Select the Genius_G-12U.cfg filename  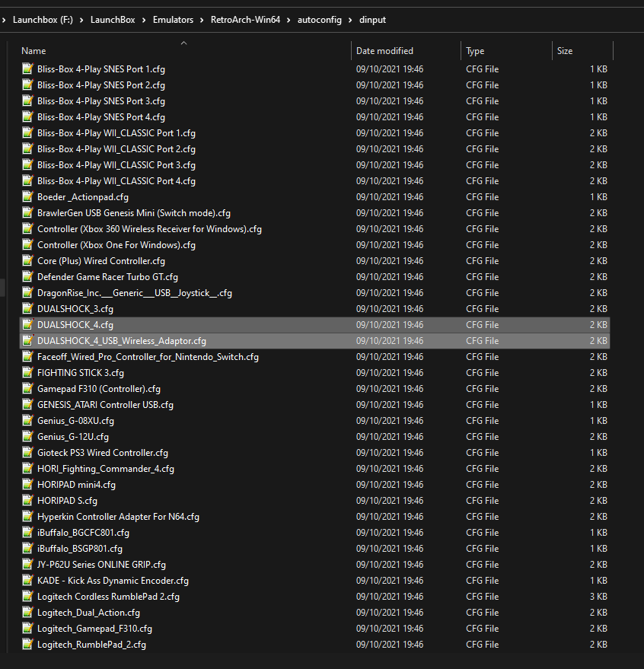pyautogui.click(x=73, y=436)
